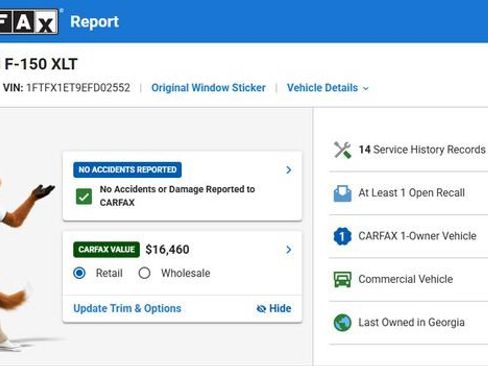Click the Report header title
The width and height of the screenshot is (488, 366).
94,22
